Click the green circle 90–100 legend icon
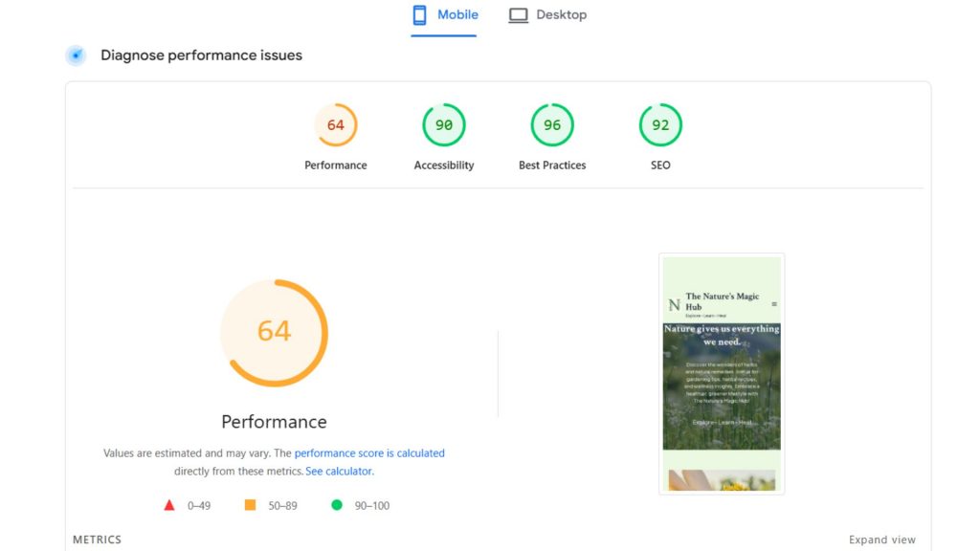The width and height of the screenshot is (980, 551). click(337, 505)
